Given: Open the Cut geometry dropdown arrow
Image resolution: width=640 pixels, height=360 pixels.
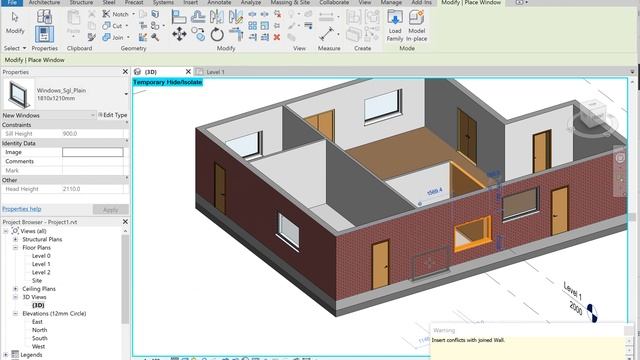Looking at the screenshot, I should coord(127,26).
